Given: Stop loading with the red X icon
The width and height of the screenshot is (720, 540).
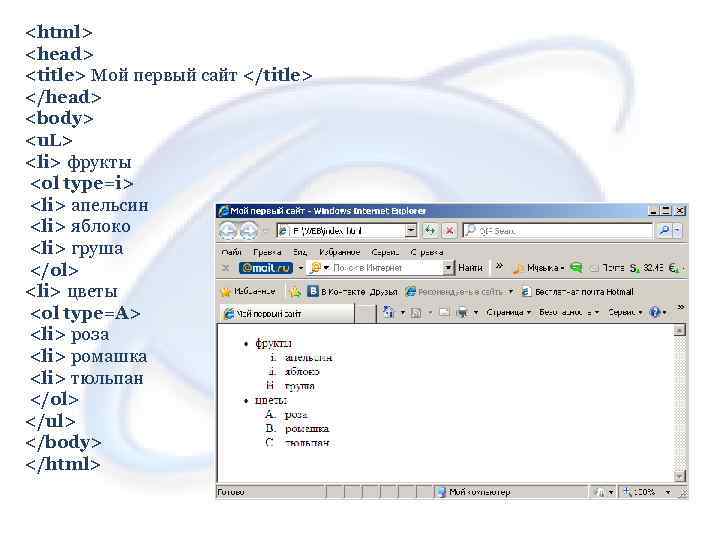Looking at the screenshot, I should (450, 231).
